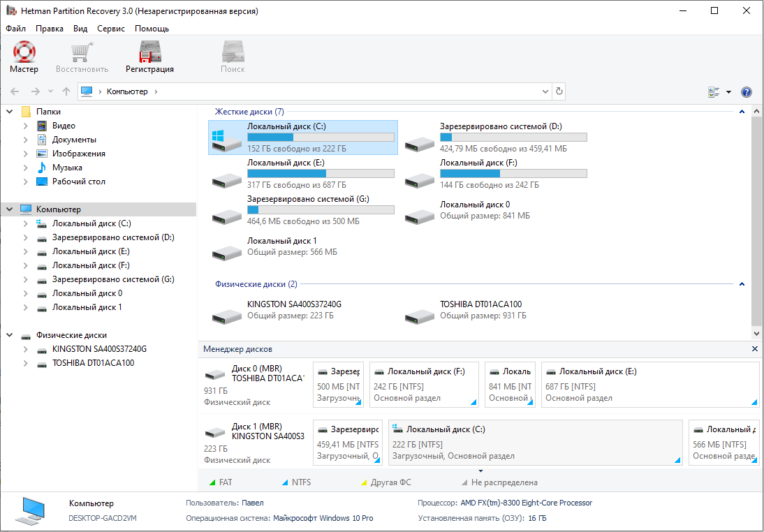Navigate up one level arrow
The image size is (764, 532).
(x=66, y=91)
